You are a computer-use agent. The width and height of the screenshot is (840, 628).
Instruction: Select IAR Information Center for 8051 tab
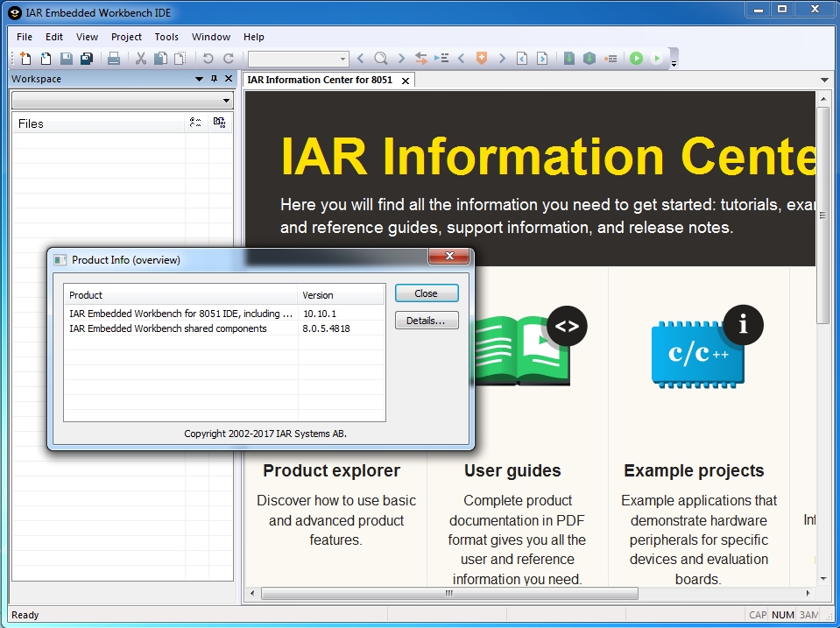[x=320, y=80]
